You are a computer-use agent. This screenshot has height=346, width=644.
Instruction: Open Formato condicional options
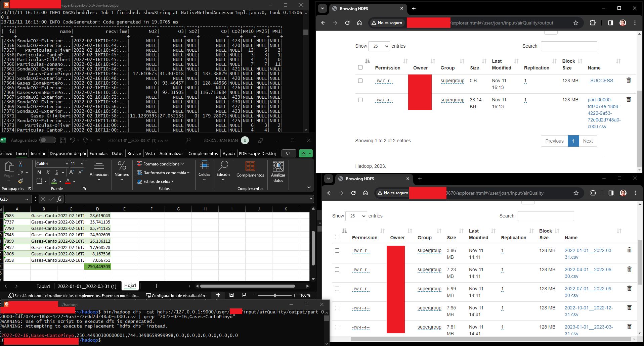point(161,164)
